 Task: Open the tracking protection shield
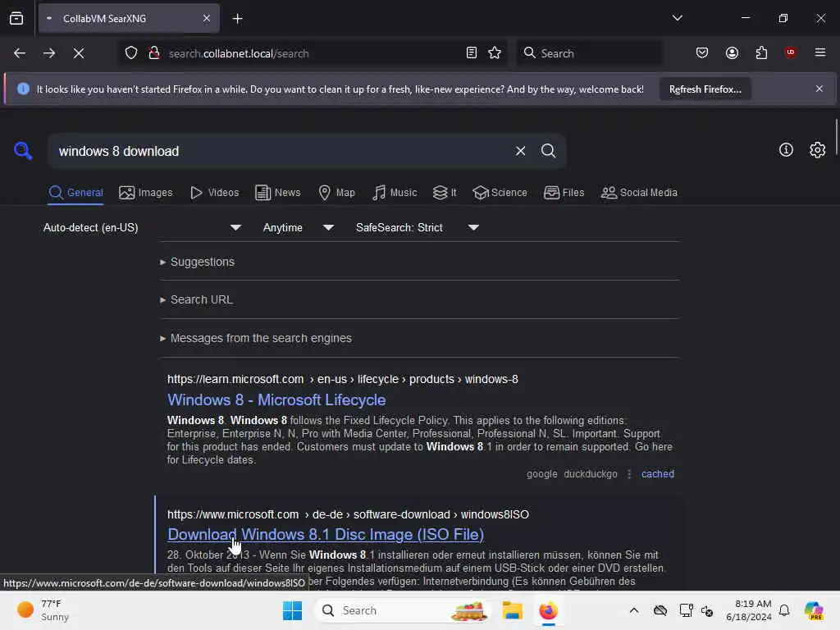pos(131,53)
